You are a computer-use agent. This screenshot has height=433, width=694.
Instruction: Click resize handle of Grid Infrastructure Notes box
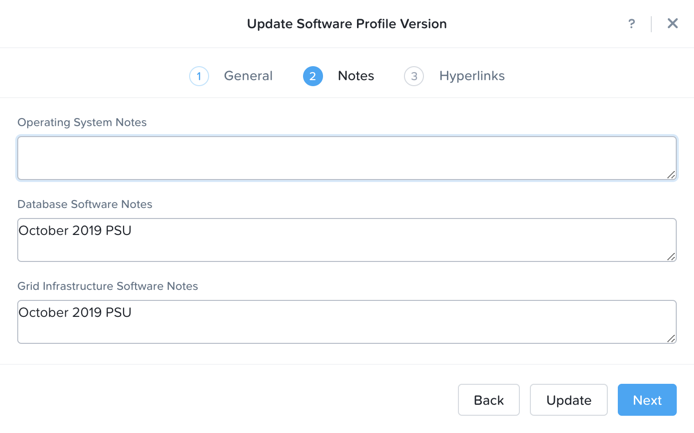pyautogui.click(x=671, y=338)
